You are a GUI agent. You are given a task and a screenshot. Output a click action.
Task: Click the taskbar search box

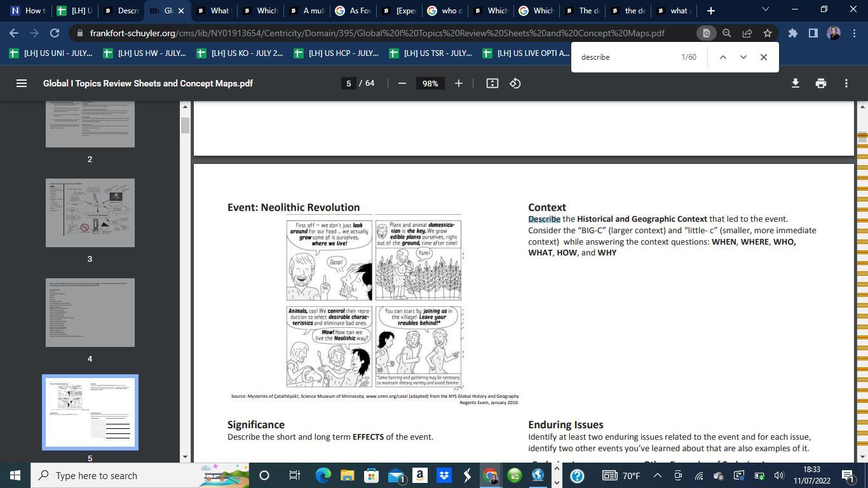(x=140, y=475)
